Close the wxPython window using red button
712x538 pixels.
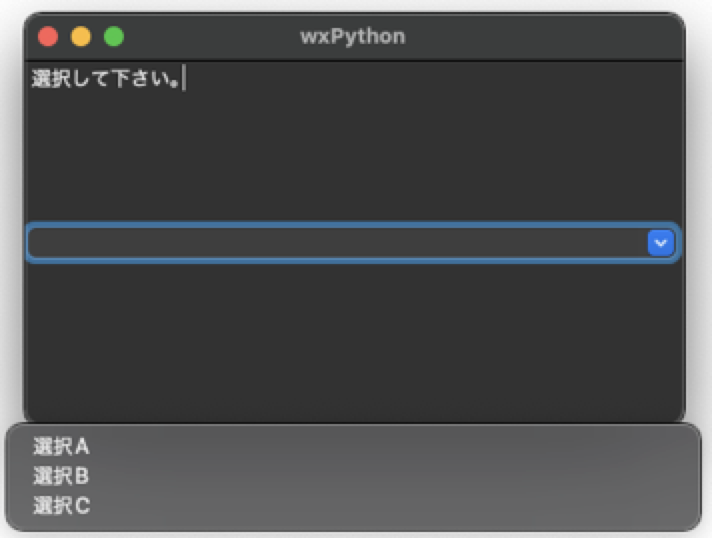[x=48, y=36]
